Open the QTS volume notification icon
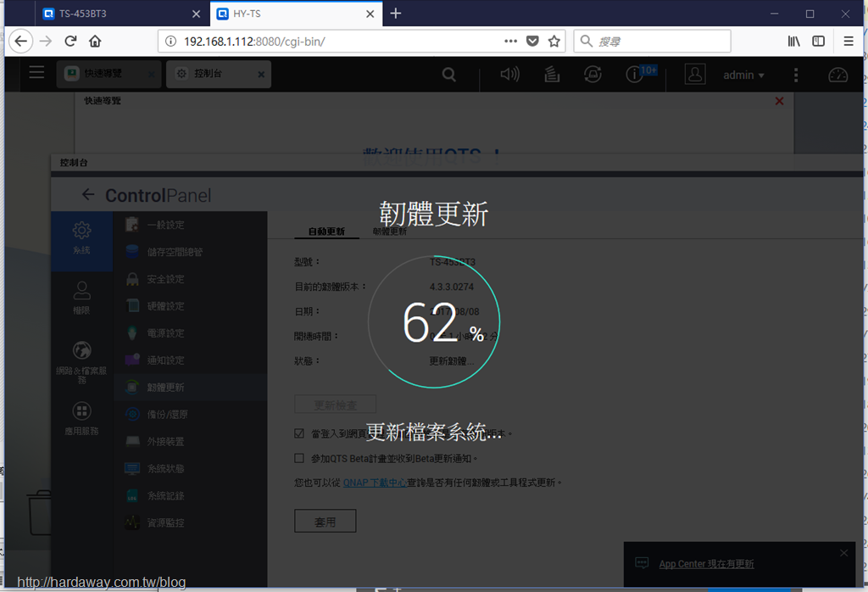 coord(509,74)
